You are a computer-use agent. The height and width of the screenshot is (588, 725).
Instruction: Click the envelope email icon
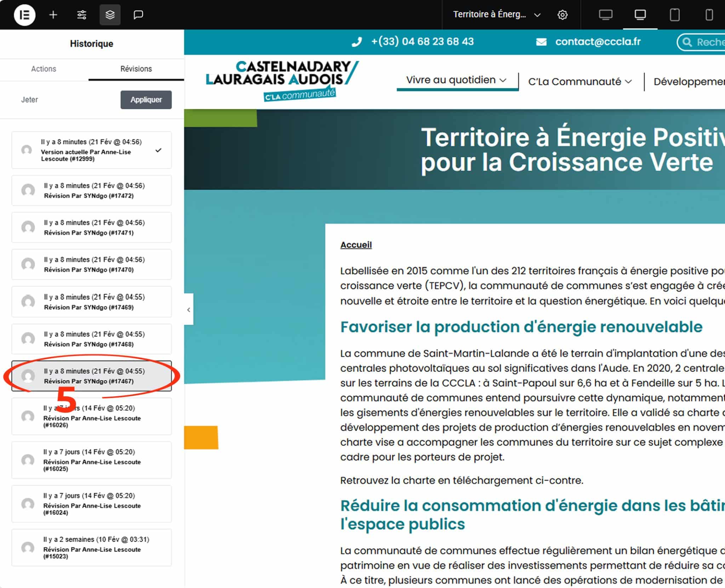(x=541, y=42)
